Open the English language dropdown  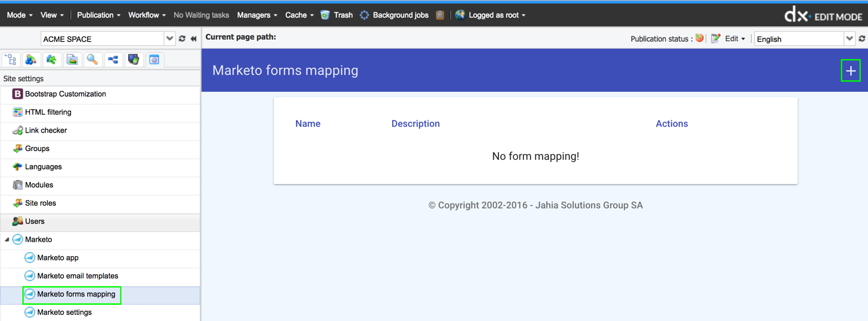click(x=849, y=39)
